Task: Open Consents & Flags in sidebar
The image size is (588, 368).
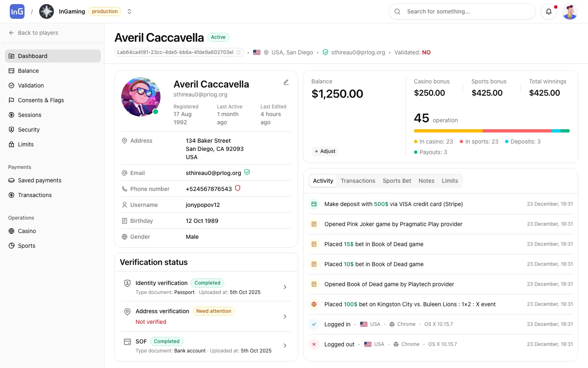Action: tap(41, 100)
